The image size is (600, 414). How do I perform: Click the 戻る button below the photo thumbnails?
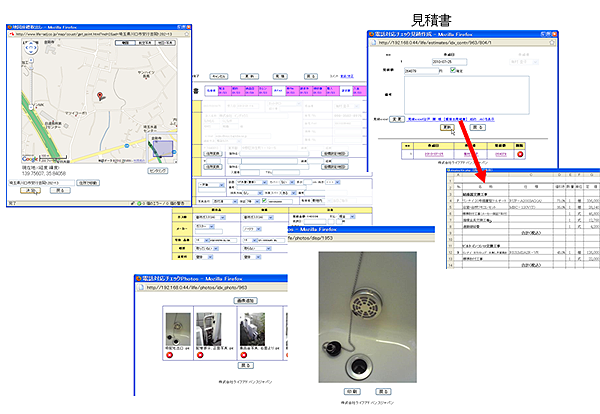246,365
